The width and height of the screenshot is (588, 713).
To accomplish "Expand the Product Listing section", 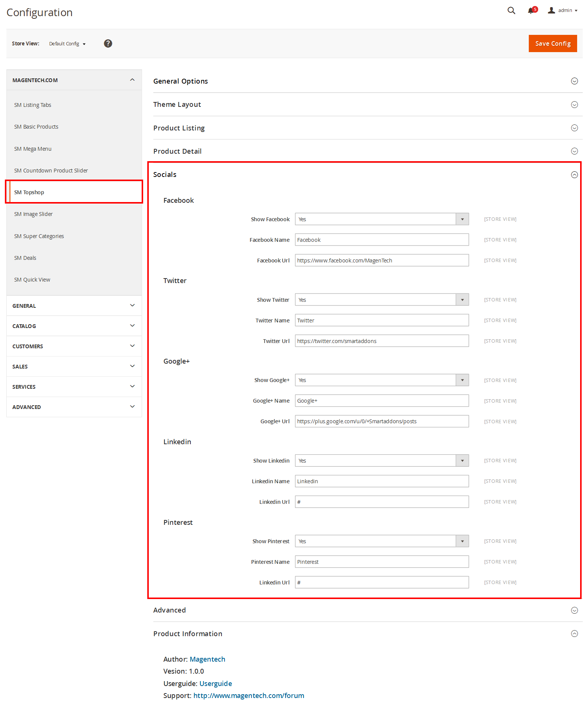I will click(368, 128).
